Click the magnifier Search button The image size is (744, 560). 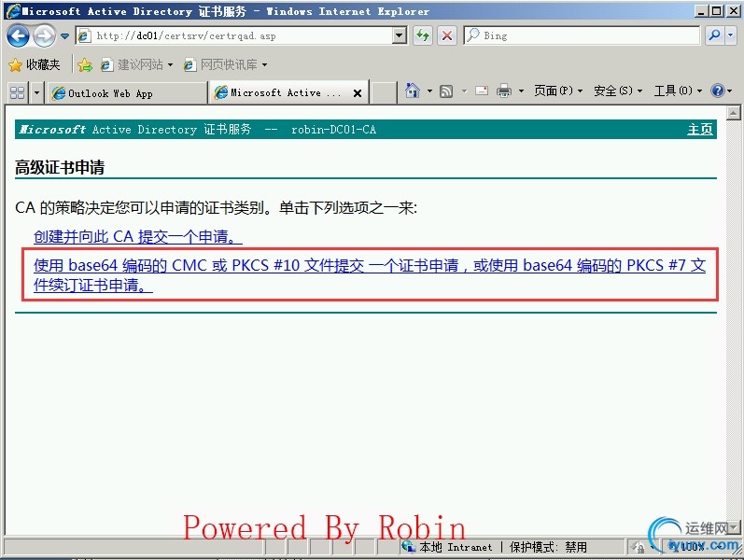click(714, 35)
